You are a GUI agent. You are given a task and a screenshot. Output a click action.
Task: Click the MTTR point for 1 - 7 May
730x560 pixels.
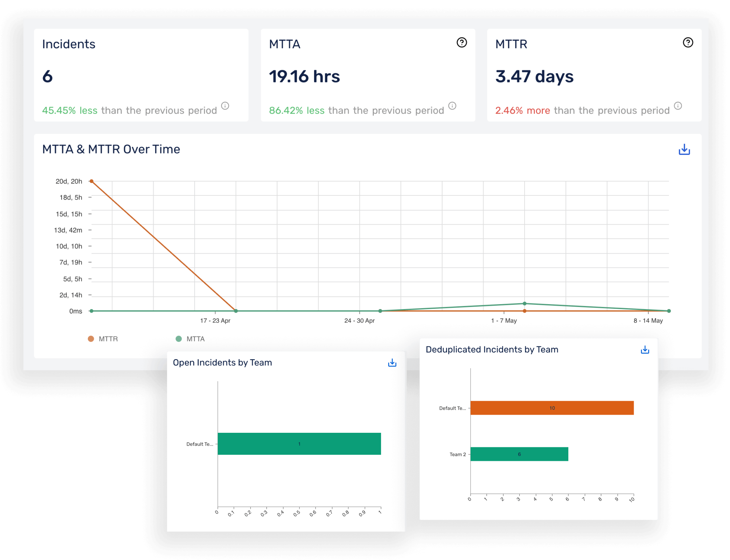pos(525,311)
